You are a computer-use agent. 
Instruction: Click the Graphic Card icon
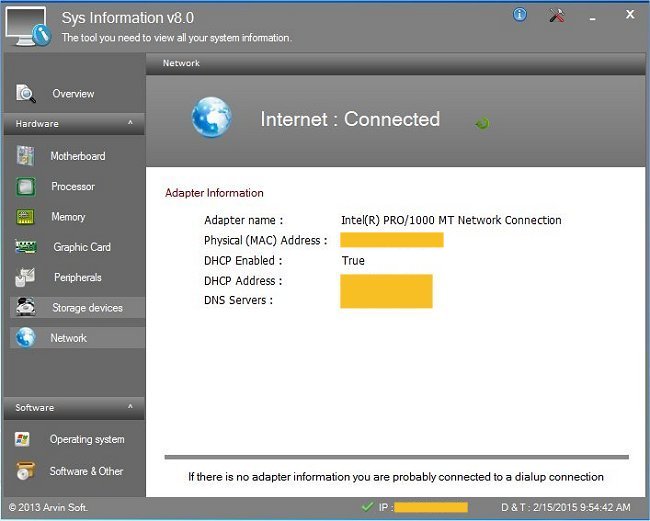tap(26, 247)
